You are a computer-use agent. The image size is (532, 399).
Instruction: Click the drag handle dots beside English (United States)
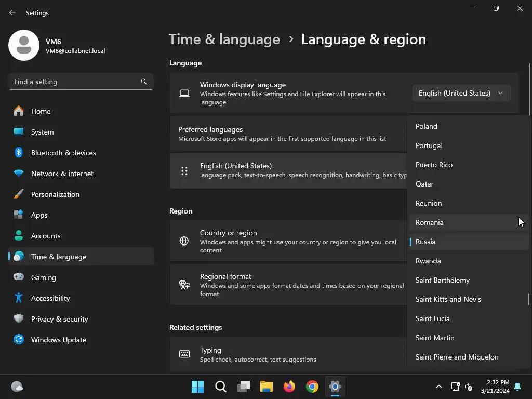point(184,170)
